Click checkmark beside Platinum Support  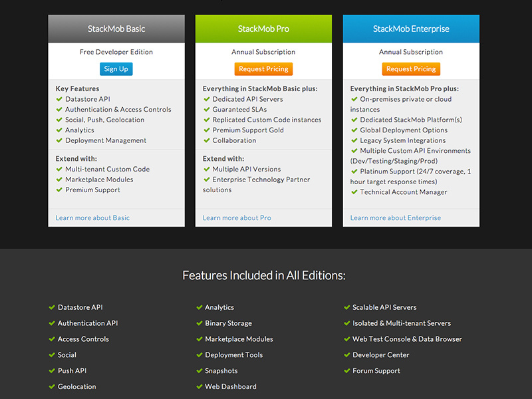[354, 172]
